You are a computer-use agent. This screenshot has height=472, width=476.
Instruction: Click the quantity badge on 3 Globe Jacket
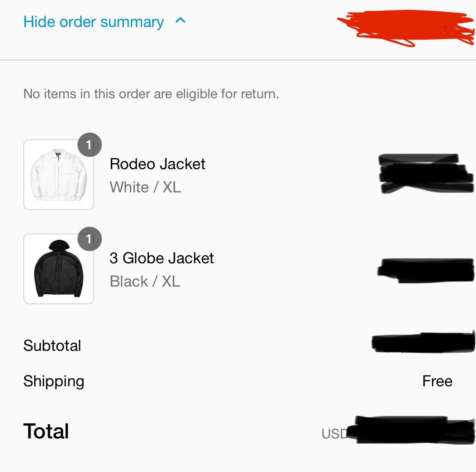[x=89, y=239]
